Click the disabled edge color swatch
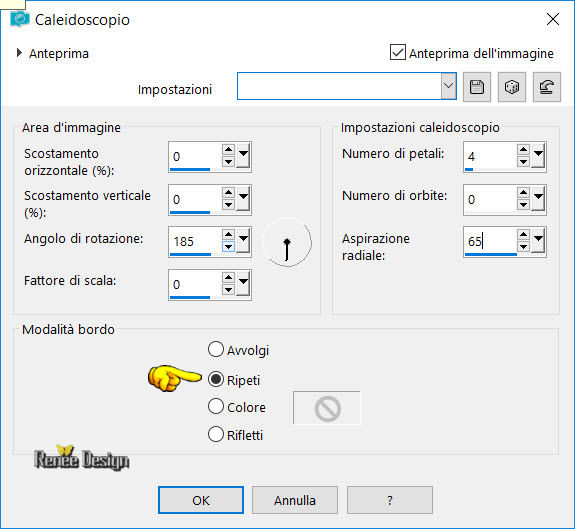 coord(327,408)
